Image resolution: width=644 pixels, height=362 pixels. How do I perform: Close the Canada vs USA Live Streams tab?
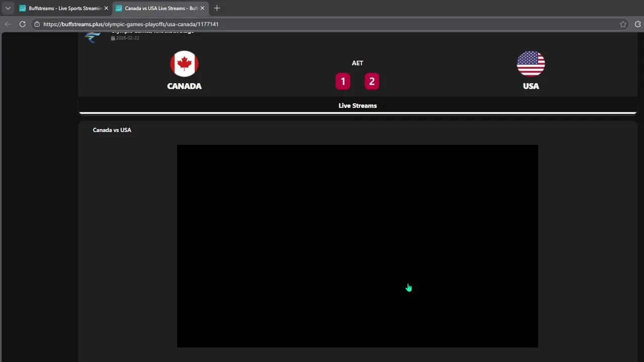pyautogui.click(x=202, y=8)
